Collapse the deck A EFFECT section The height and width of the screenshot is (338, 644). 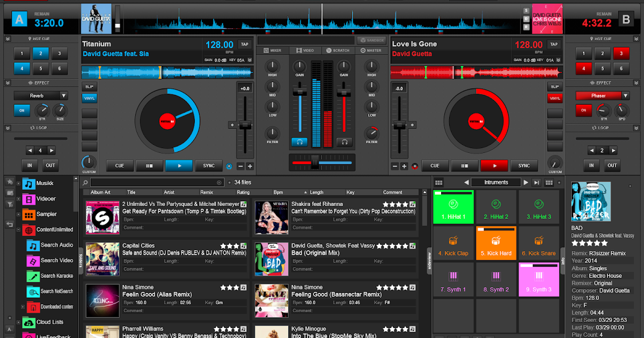7,83
